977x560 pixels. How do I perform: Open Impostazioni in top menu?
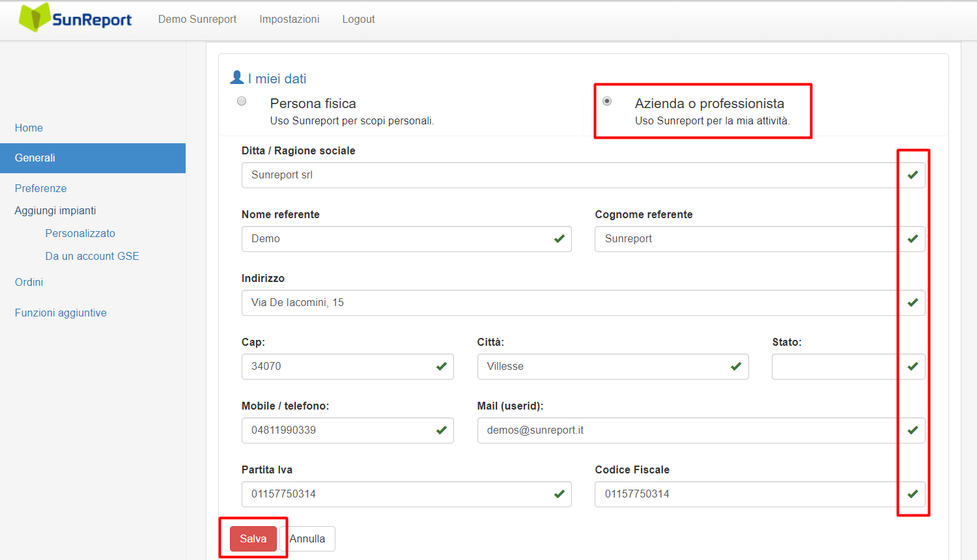click(289, 19)
